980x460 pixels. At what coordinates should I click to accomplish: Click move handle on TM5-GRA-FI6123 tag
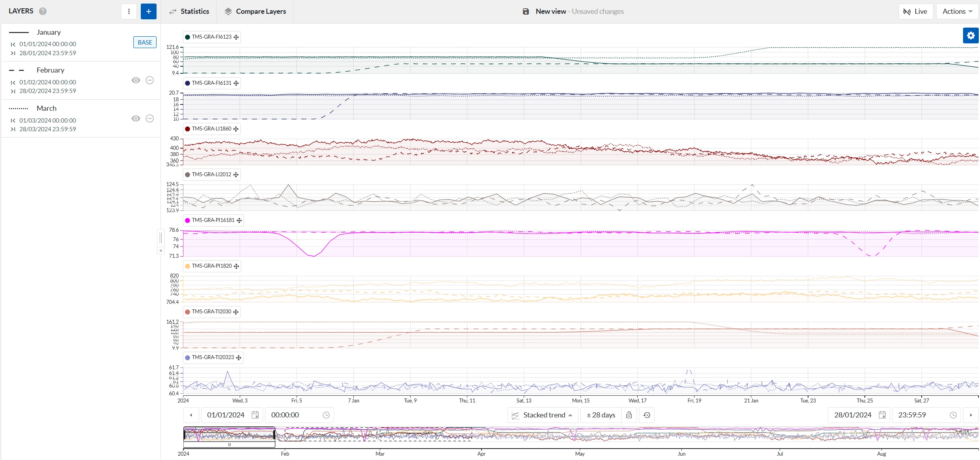pos(236,37)
